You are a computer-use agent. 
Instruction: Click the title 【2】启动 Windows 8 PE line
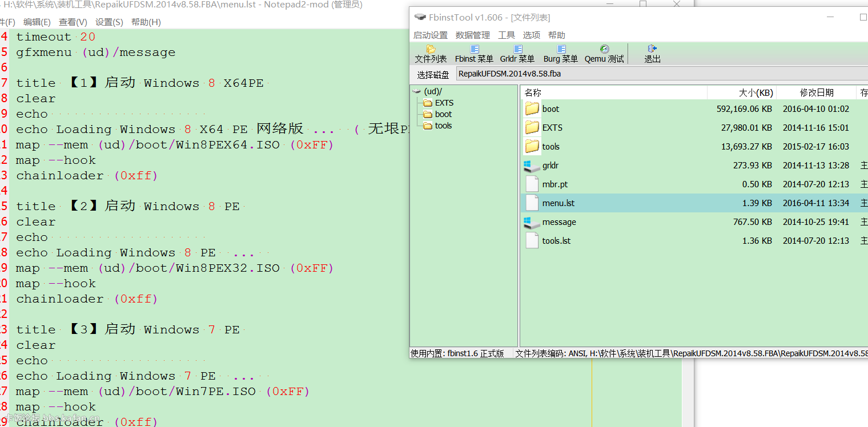(128, 206)
